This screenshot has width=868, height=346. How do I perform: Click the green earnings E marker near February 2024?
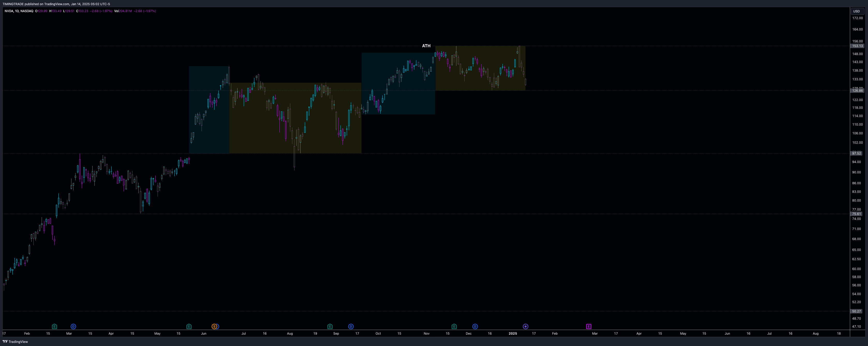[54, 326]
